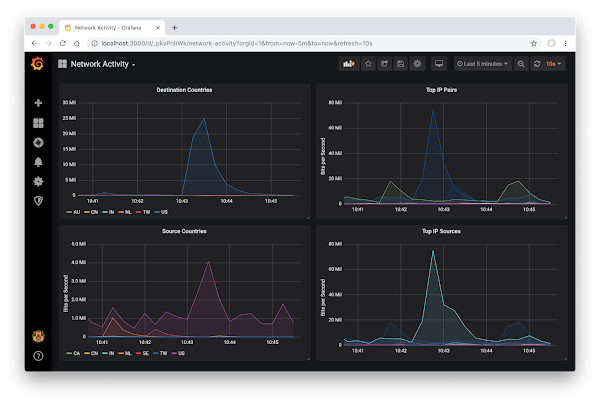Image resolution: width=600 pixels, height=404 pixels.
Task: Open the Create plus menu in sidebar
Action: (x=38, y=103)
